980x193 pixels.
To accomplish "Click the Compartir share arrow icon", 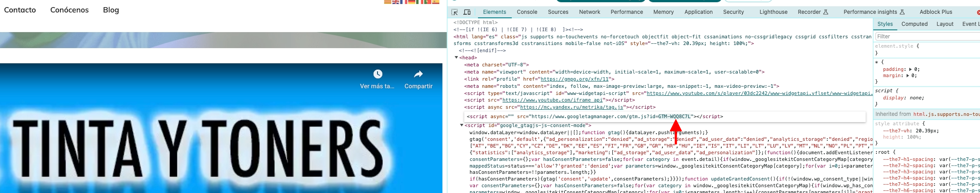I will pyautogui.click(x=418, y=74).
